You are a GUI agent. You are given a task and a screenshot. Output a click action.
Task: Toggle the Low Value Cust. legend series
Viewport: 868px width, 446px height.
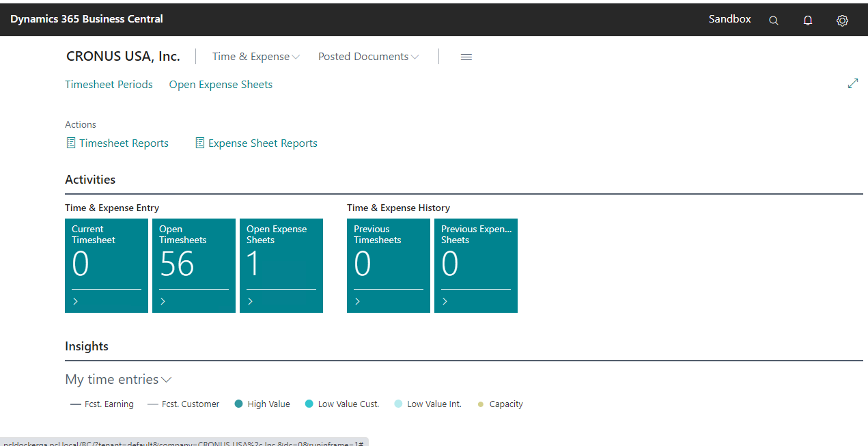coord(341,404)
